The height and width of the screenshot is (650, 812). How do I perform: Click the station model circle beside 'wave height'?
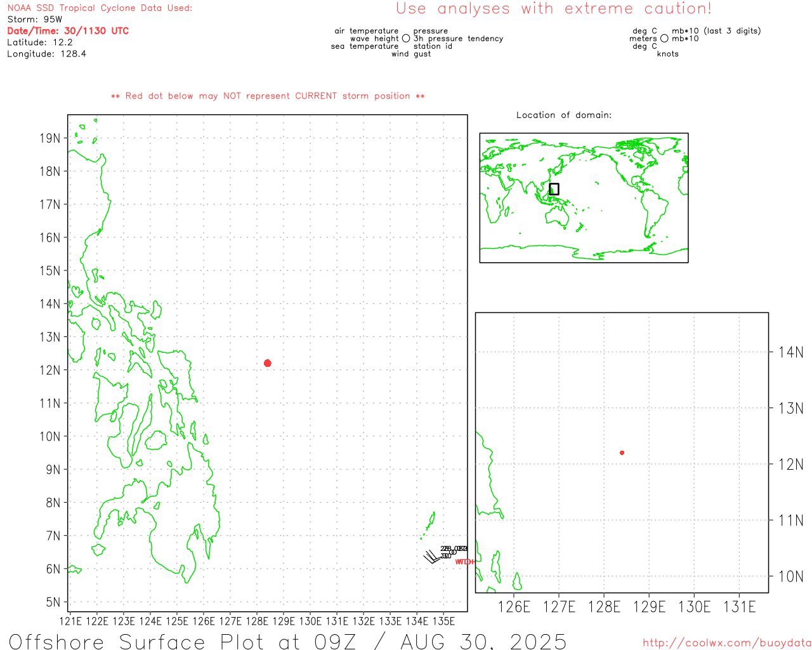click(406, 39)
